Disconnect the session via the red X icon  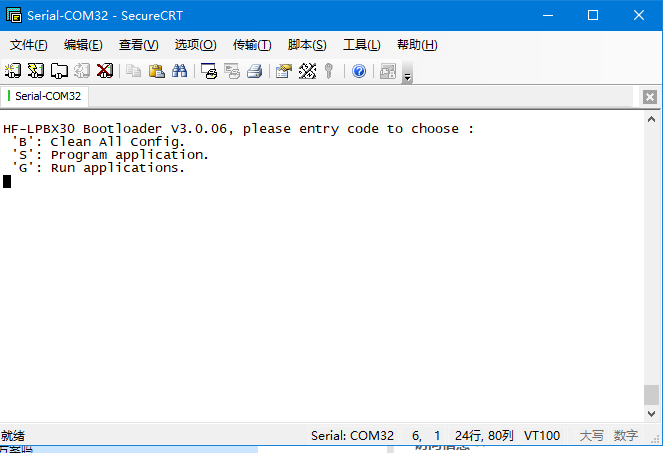(x=104, y=71)
